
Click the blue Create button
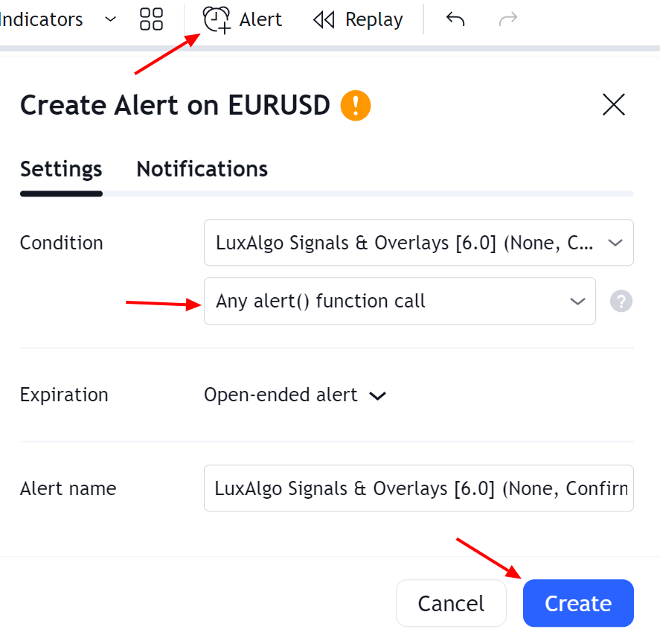click(x=578, y=603)
